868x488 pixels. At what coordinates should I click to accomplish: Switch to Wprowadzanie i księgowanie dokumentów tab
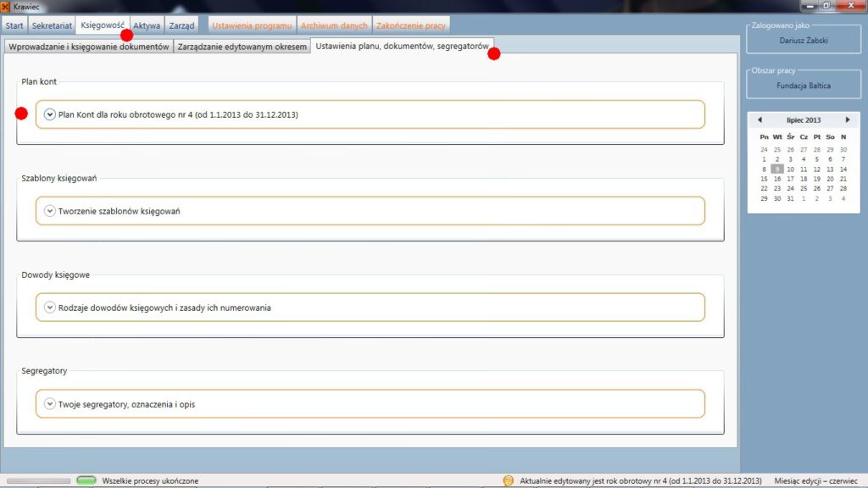tap(88, 47)
